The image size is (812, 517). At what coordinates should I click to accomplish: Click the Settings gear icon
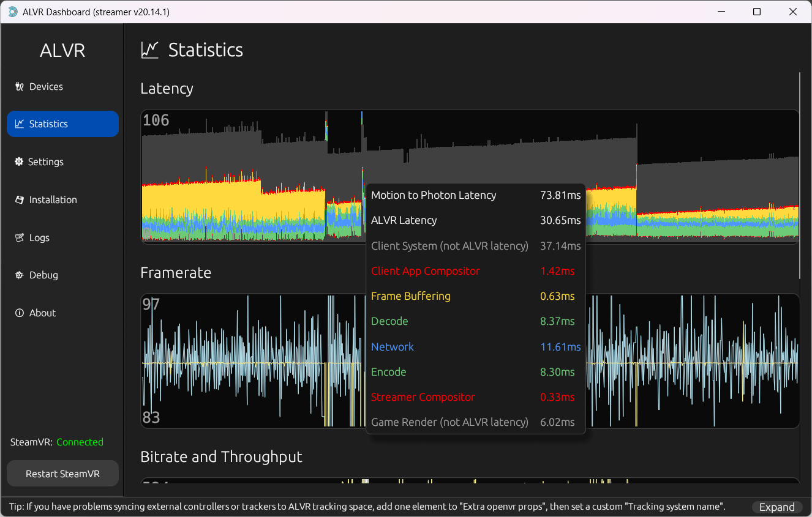19,162
